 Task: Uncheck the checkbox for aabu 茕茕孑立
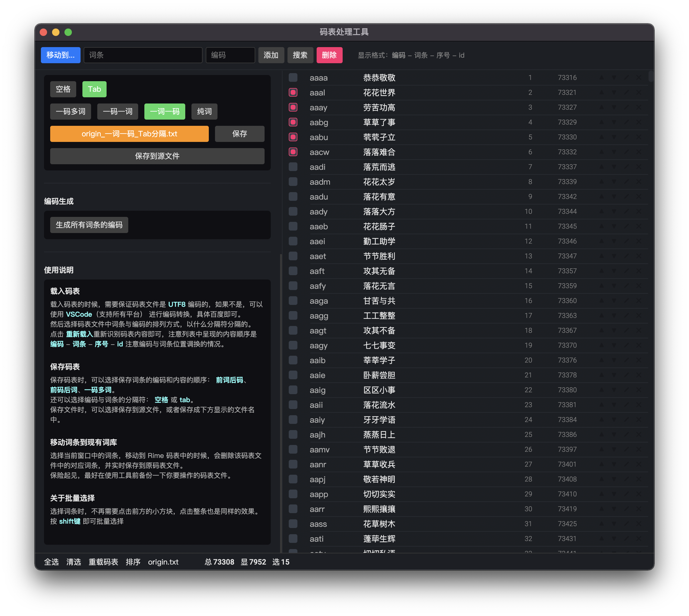(293, 137)
